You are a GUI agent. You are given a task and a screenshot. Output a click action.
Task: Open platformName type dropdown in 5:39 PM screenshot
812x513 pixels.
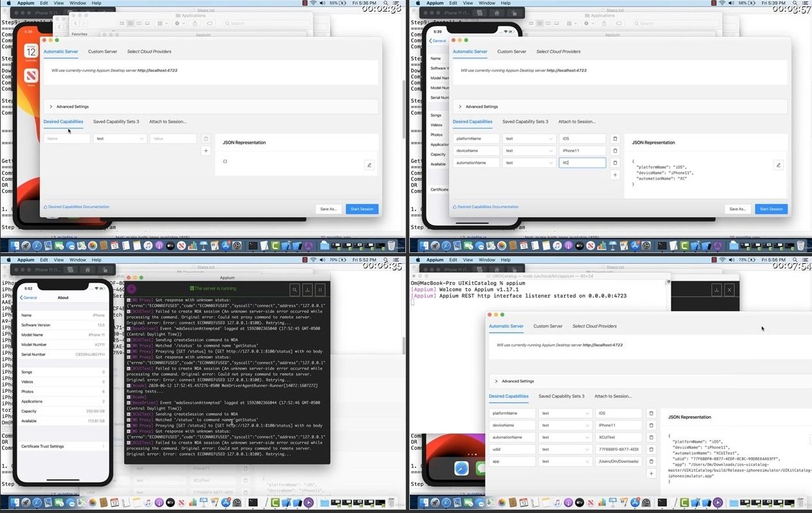[x=529, y=139]
